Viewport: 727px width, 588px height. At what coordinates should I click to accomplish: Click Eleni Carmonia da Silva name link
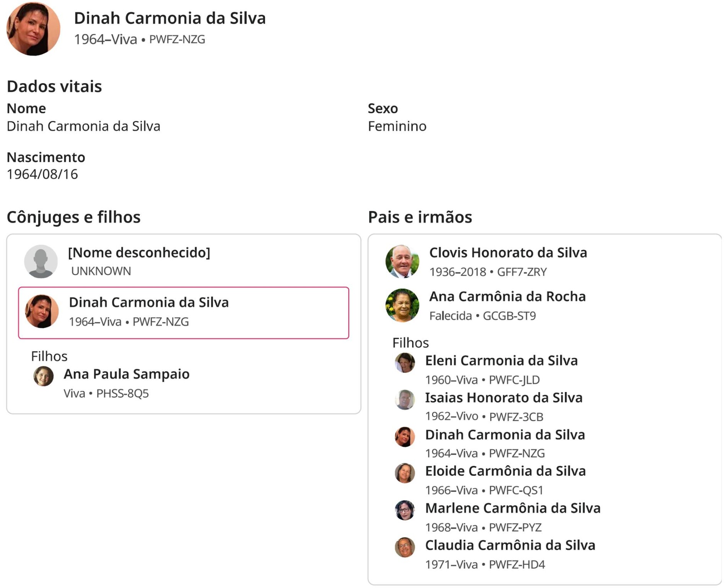pyautogui.click(x=501, y=361)
